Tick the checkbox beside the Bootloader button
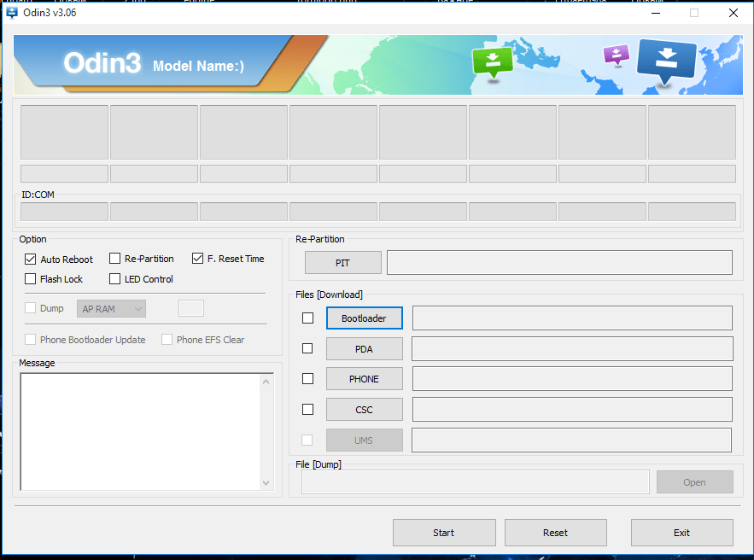This screenshot has height=560, width=754. (x=307, y=318)
